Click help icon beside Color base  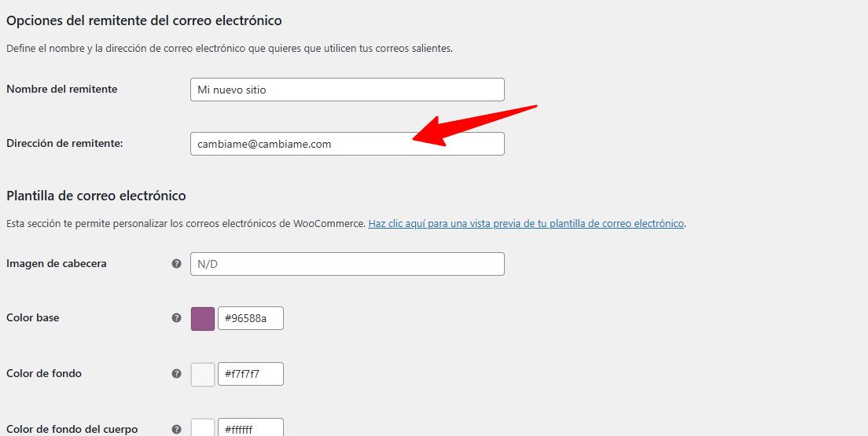coord(176,318)
